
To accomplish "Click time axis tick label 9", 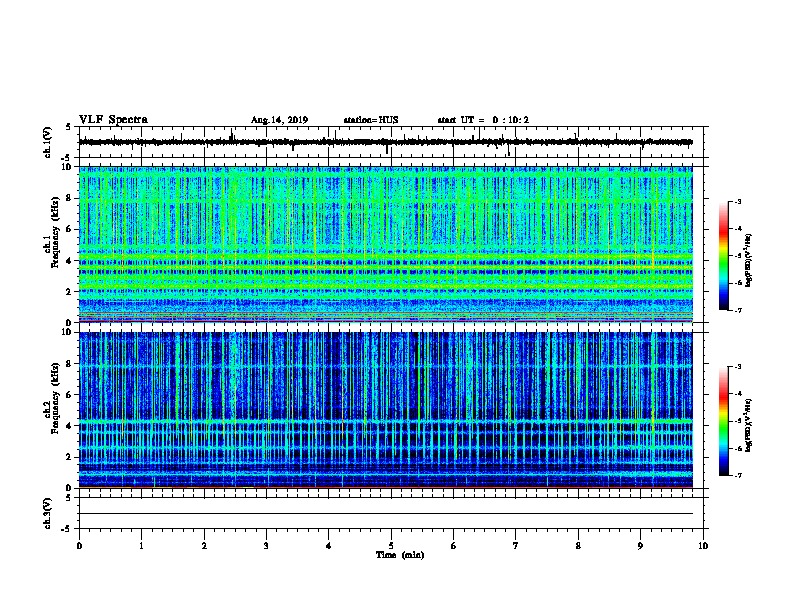I will pos(640,546).
